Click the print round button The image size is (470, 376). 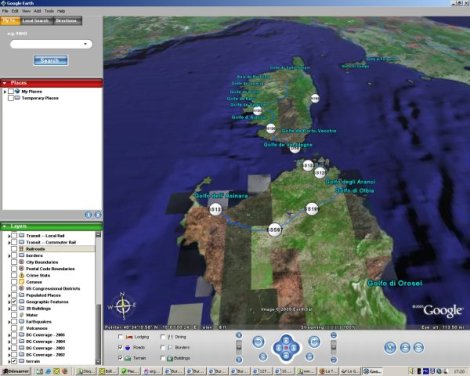pos(405,347)
